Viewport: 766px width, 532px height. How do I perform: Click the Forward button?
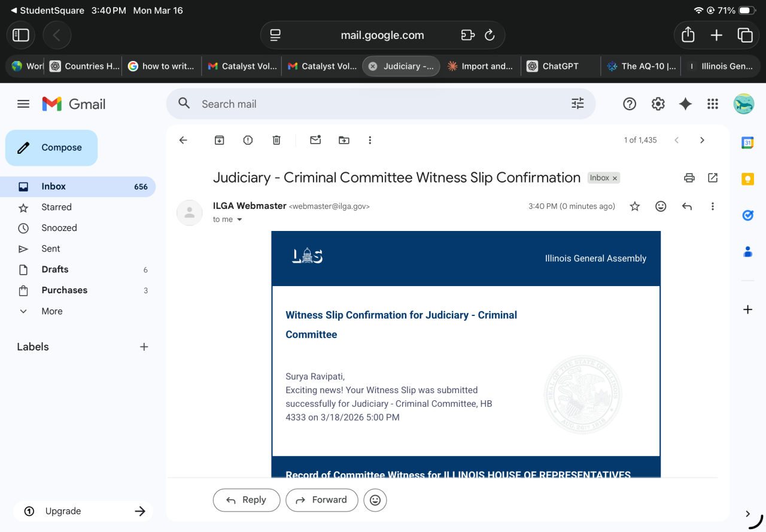[321, 500]
